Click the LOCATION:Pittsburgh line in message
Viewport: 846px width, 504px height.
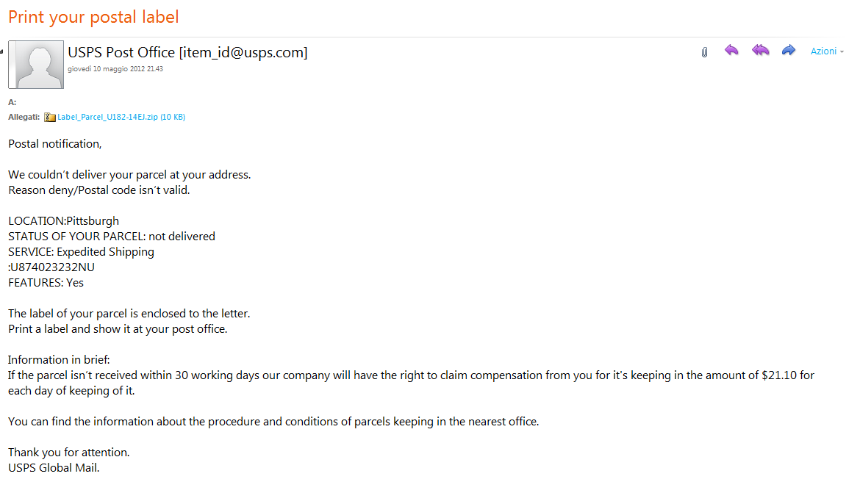(64, 221)
